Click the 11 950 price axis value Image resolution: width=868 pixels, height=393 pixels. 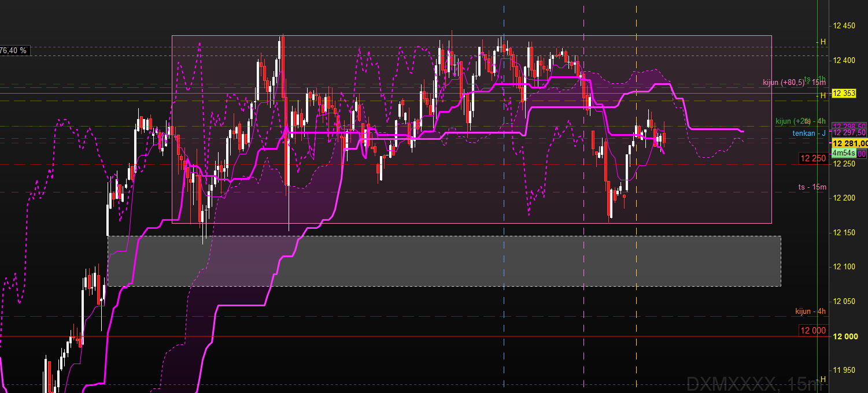(x=843, y=370)
